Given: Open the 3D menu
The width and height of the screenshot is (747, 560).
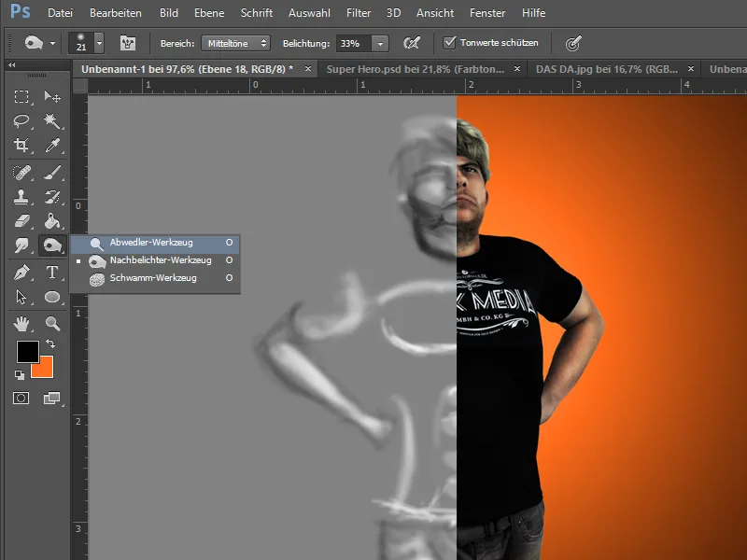Looking at the screenshot, I should tap(393, 13).
